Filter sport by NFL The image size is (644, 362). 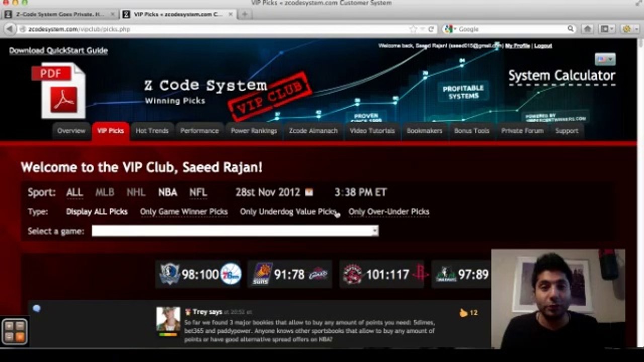coord(198,192)
